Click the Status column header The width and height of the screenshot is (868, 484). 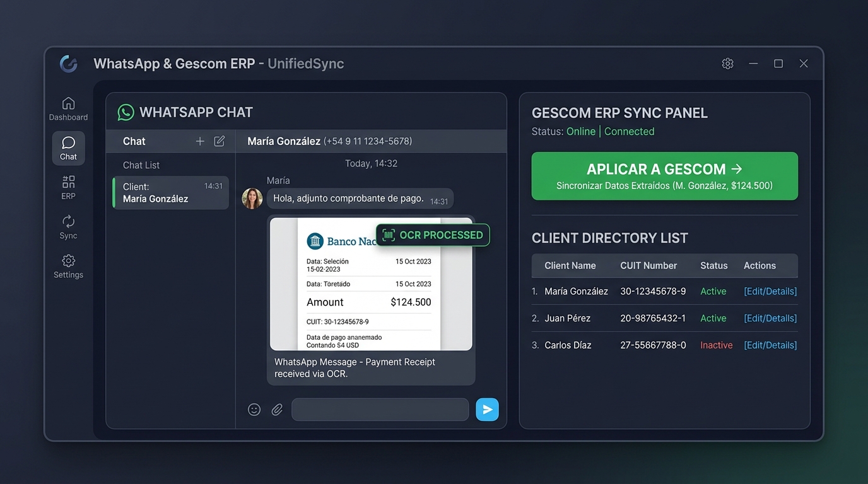tap(714, 265)
